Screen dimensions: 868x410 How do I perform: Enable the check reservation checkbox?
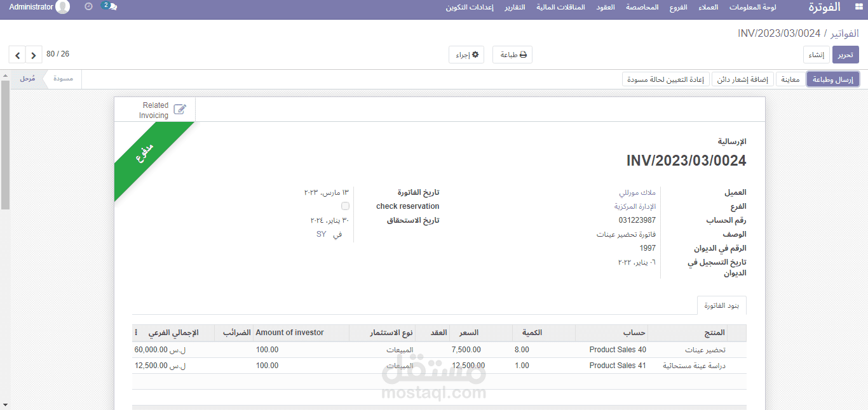(345, 206)
